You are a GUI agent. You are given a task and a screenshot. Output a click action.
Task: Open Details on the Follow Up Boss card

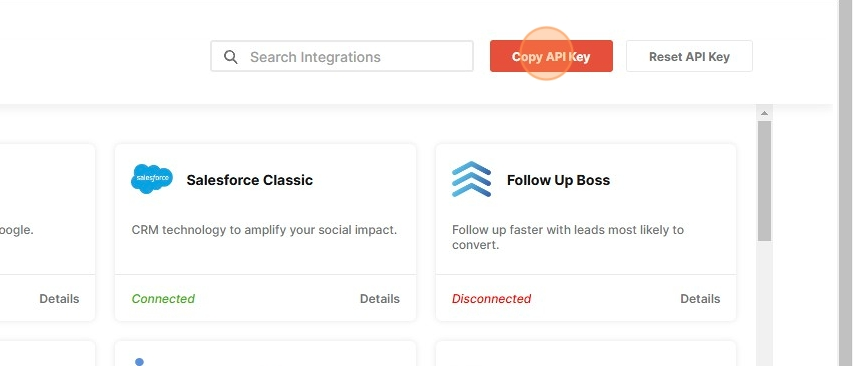point(700,299)
